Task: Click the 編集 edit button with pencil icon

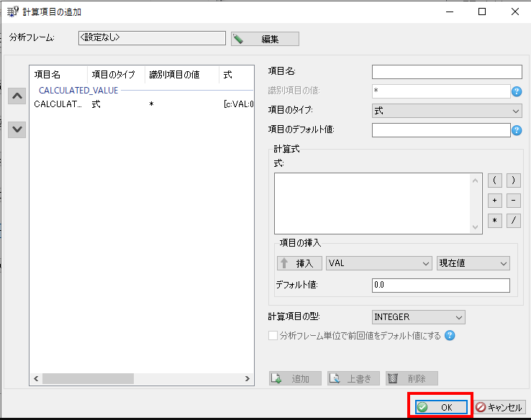Action: (265, 39)
